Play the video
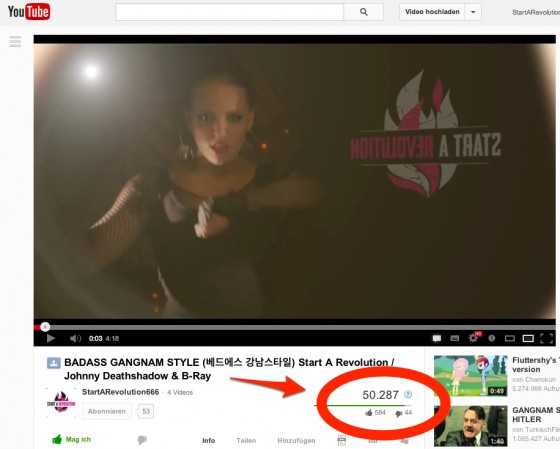 51,338
